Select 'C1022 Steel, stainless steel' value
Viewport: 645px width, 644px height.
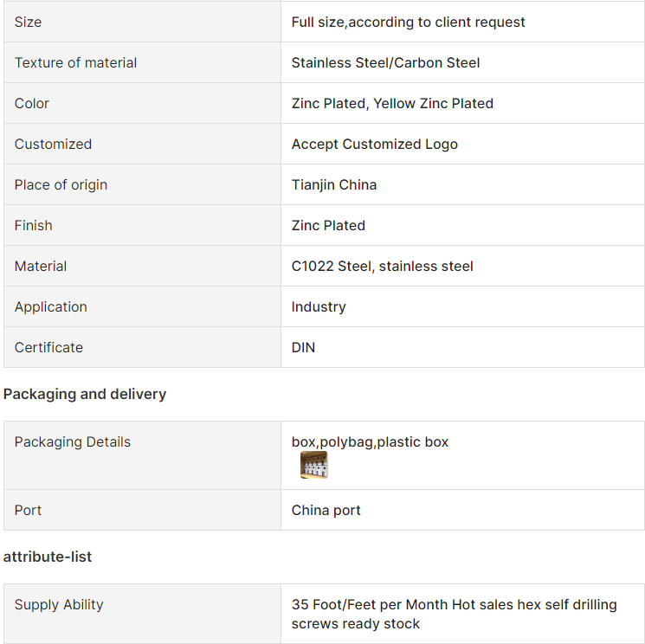point(382,266)
